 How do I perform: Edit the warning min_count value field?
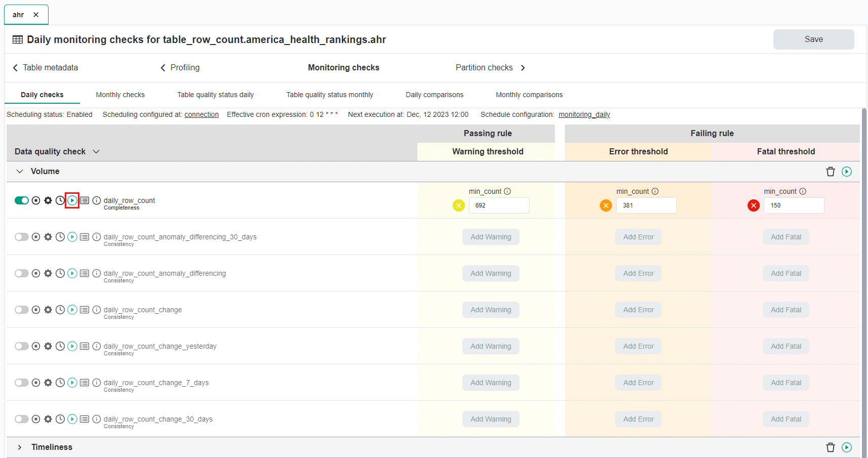(499, 205)
